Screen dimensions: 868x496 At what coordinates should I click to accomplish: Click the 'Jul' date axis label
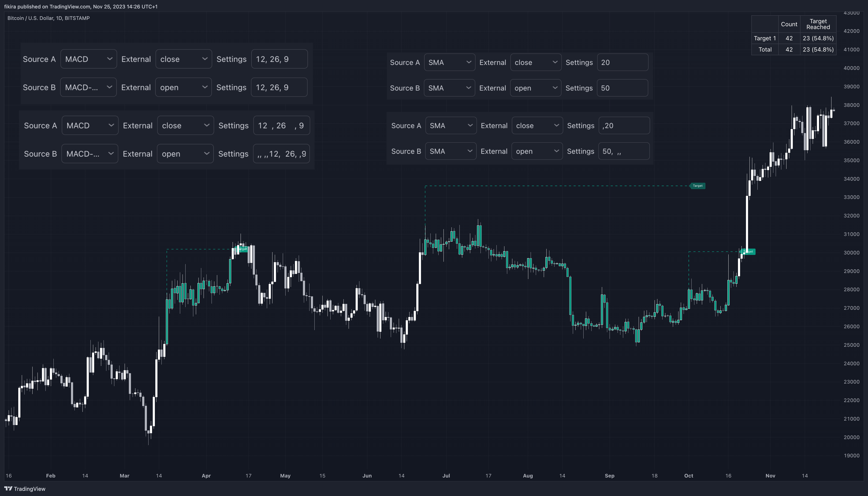point(446,476)
